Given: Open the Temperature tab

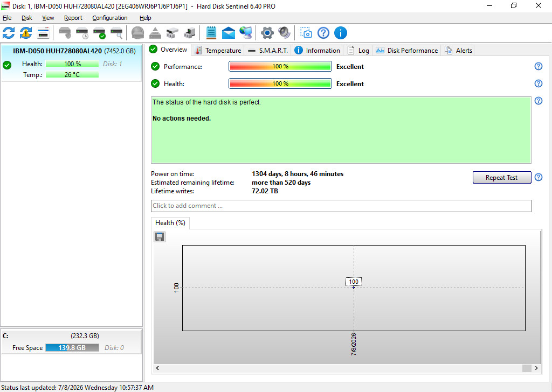Looking at the screenshot, I should tap(218, 50).
